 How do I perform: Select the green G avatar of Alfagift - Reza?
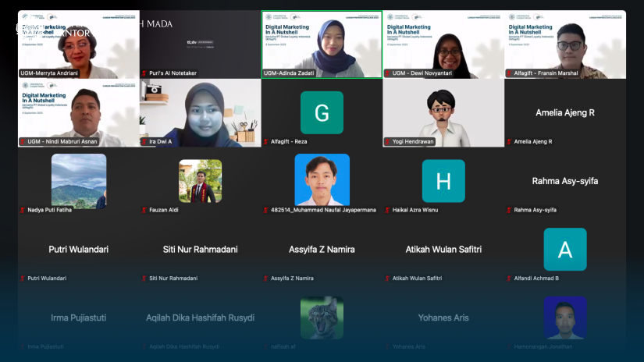pyautogui.click(x=322, y=112)
